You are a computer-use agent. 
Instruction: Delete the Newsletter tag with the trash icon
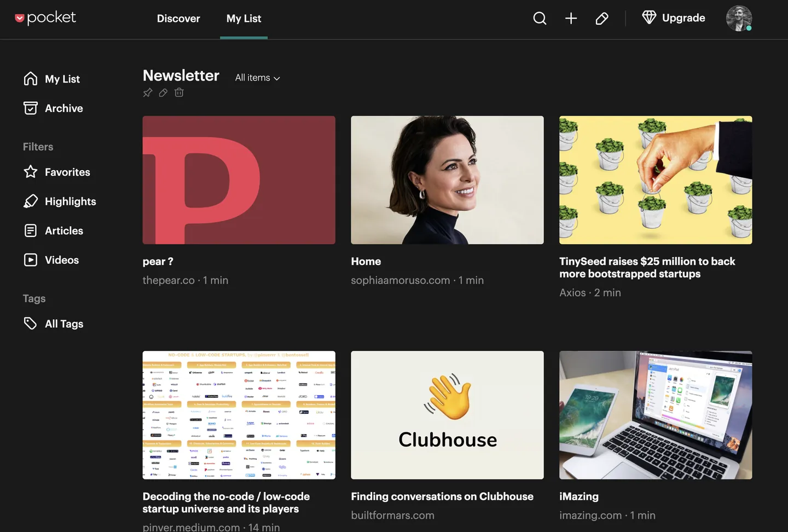(179, 92)
